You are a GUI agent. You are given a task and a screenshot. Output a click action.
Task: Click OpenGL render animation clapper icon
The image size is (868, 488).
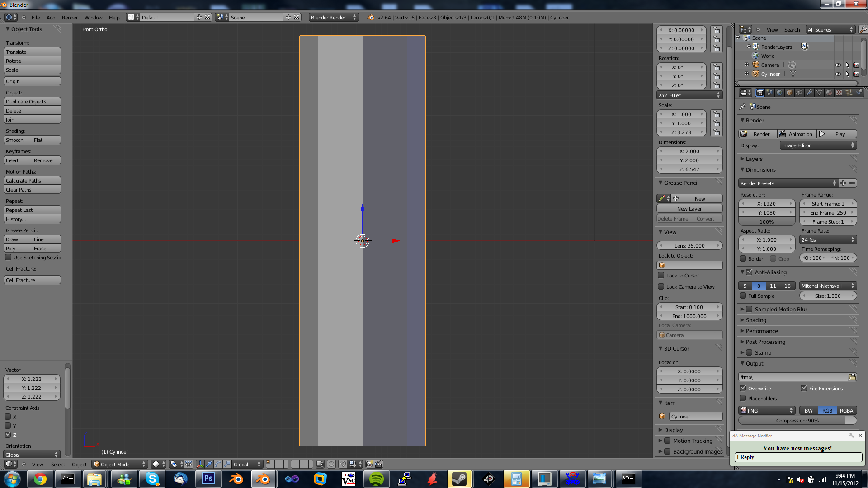pyautogui.click(x=378, y=464)
